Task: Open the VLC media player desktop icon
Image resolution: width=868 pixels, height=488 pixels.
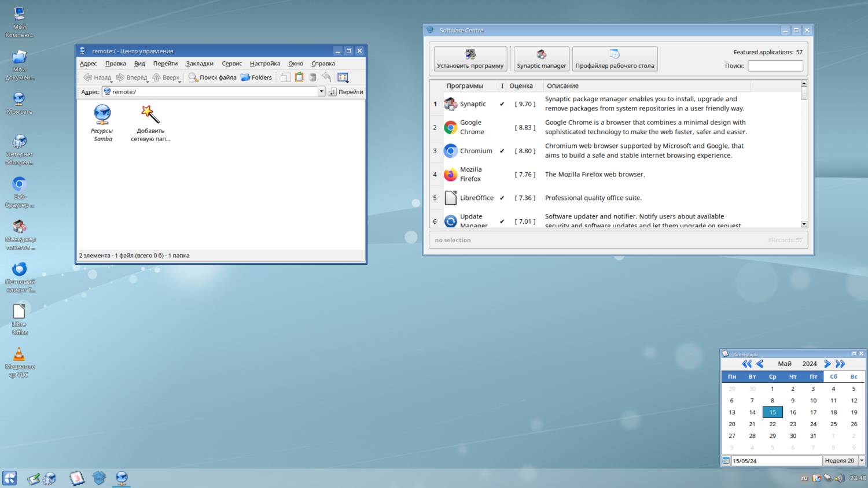Action: coord(19,354)
